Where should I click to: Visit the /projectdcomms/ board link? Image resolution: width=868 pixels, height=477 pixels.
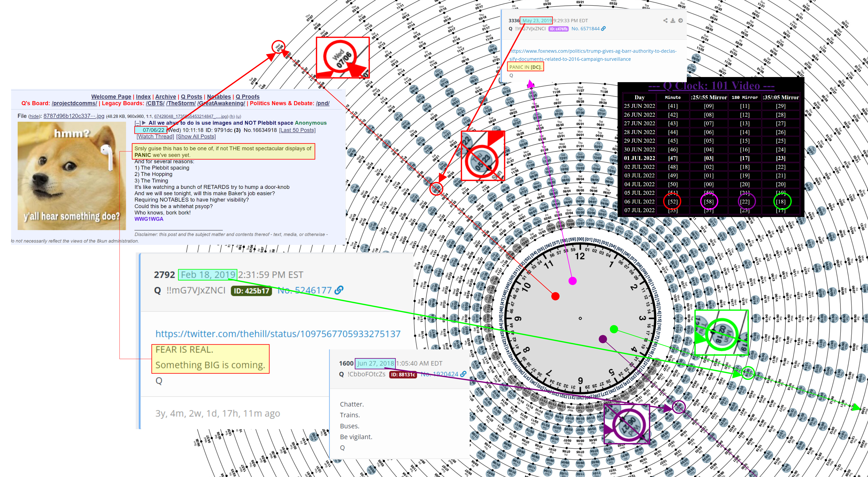pos(74,104)
